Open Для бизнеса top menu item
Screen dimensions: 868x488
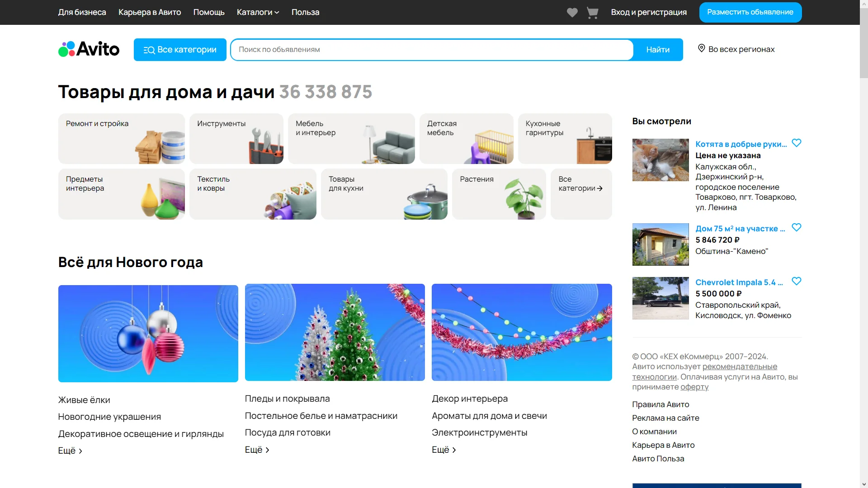coord(82,12)
